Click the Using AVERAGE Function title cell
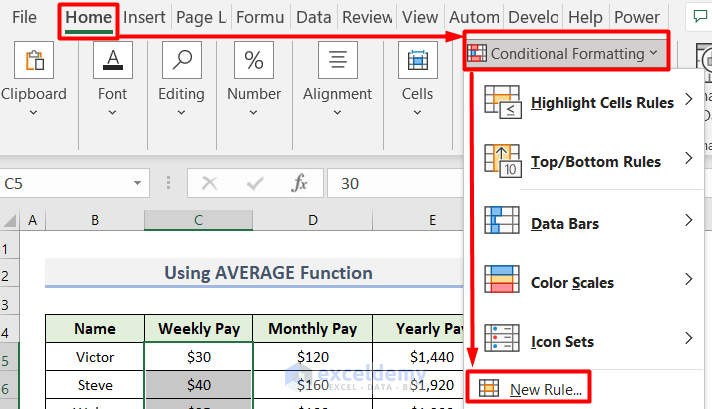 (x=254, y=273)
